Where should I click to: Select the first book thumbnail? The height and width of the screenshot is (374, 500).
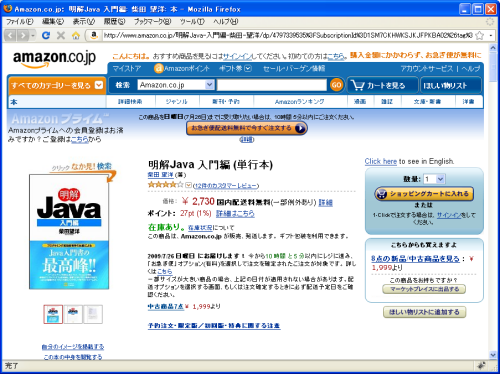coord(53,314)
